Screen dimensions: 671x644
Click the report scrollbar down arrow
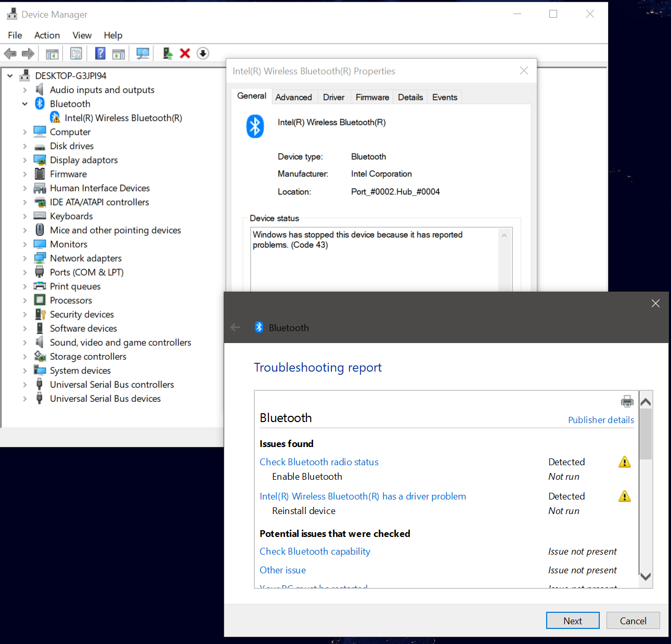tap(646, 576)
